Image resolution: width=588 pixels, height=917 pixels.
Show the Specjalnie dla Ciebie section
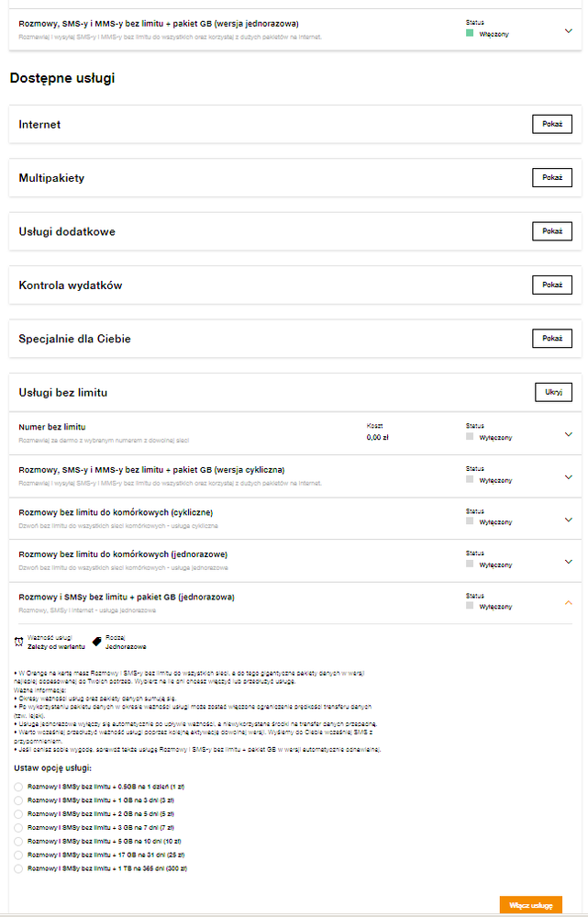point(551,339)
